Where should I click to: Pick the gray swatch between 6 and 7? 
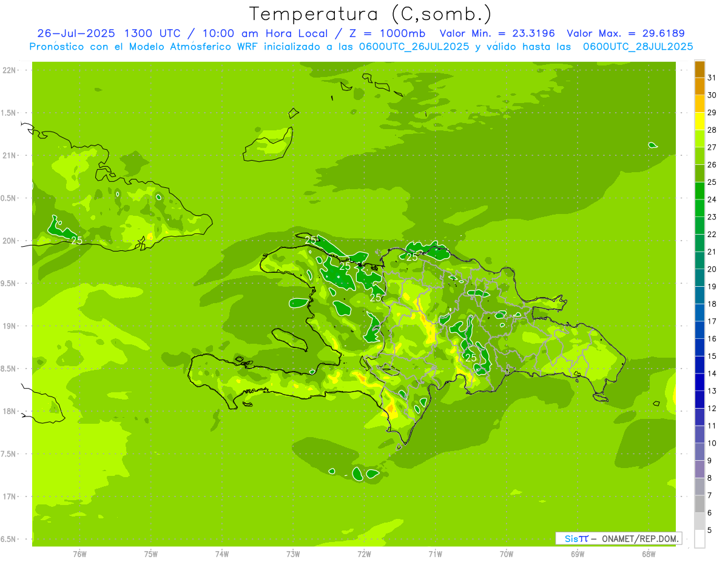point(699,504)
